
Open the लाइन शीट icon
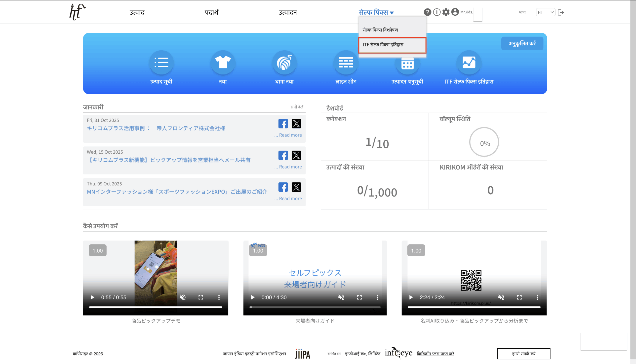point(346,63)
